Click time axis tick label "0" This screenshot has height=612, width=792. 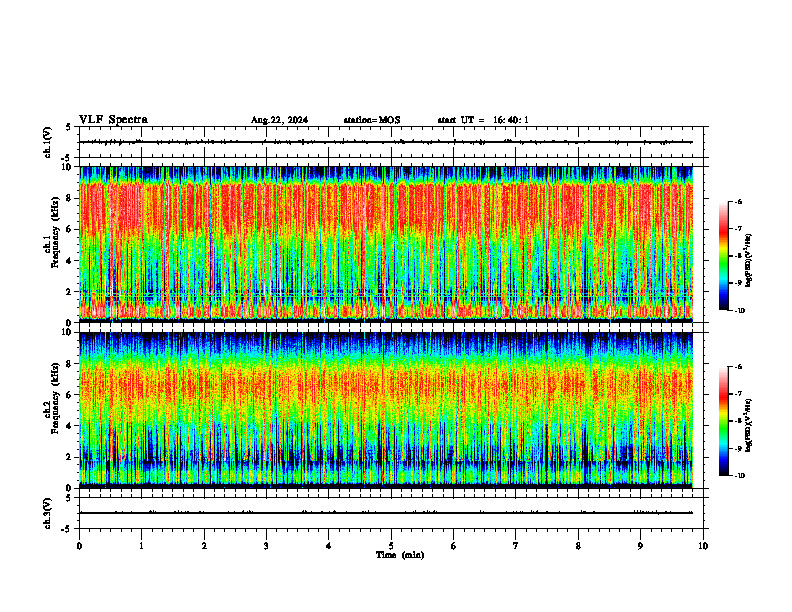coord(79,546)
